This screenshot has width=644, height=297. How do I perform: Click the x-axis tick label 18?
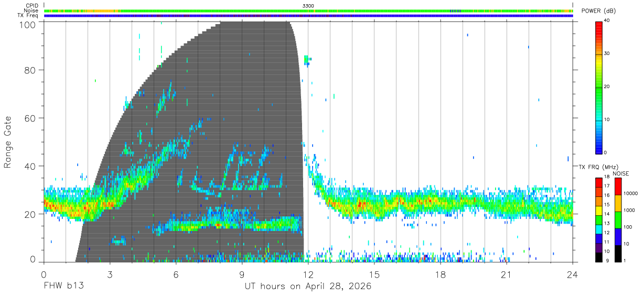[440, 274]
